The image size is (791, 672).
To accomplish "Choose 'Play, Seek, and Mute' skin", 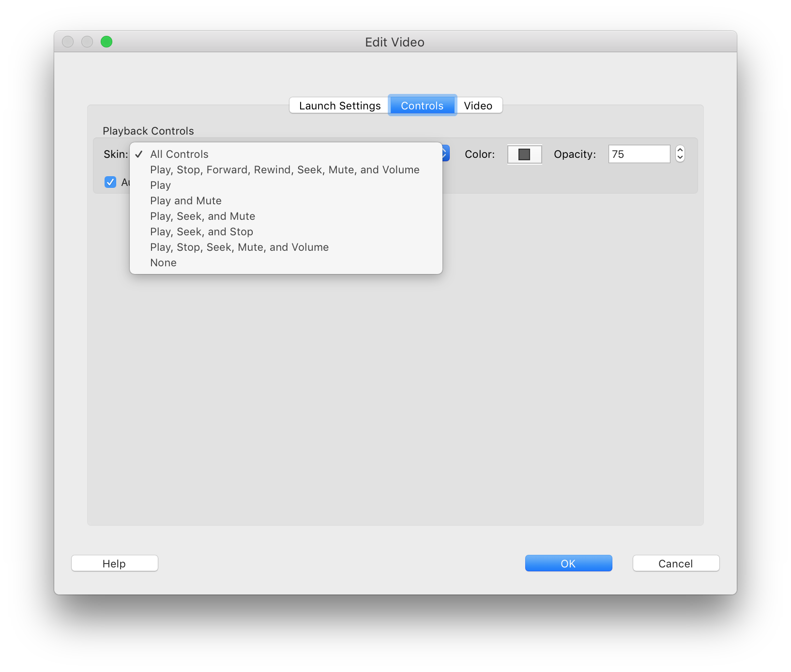I will pyautogui.click(x=202, y=216).
